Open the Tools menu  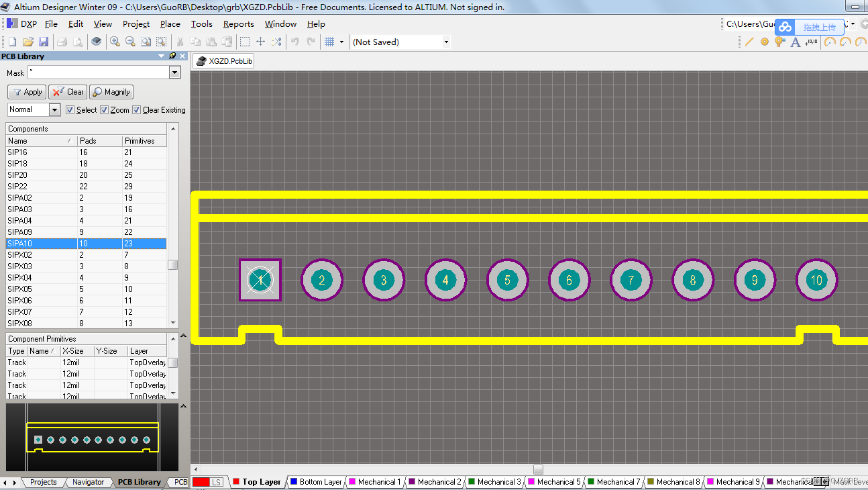click(x=201, y=23)
